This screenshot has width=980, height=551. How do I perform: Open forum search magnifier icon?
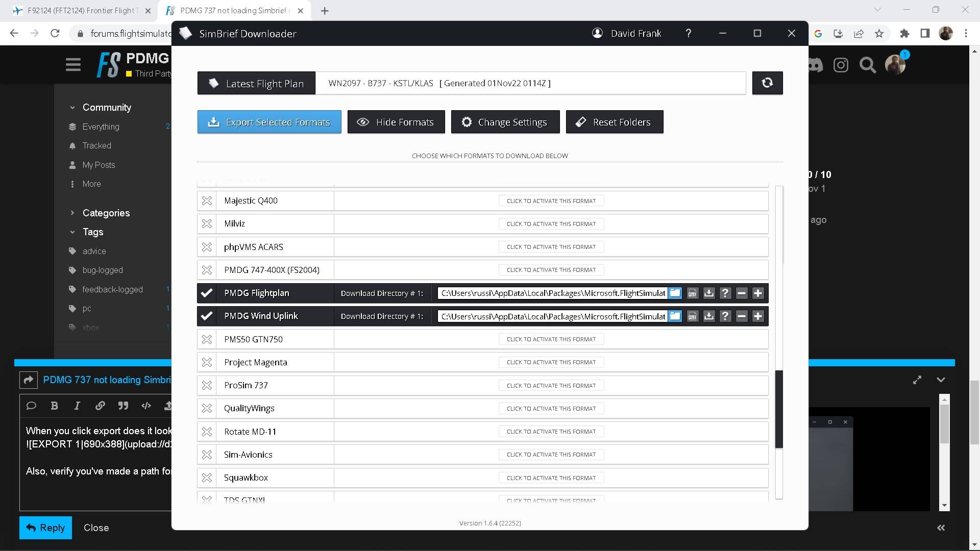point(867,65)
